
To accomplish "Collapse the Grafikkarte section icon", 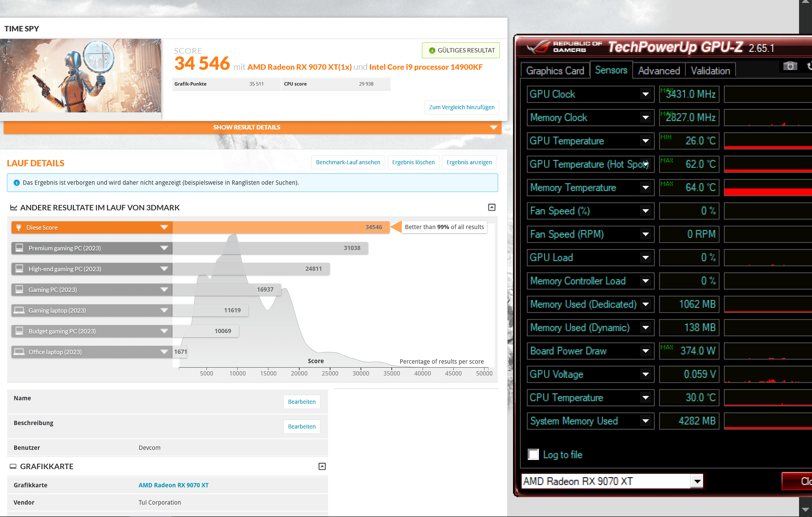I will 322,466.
